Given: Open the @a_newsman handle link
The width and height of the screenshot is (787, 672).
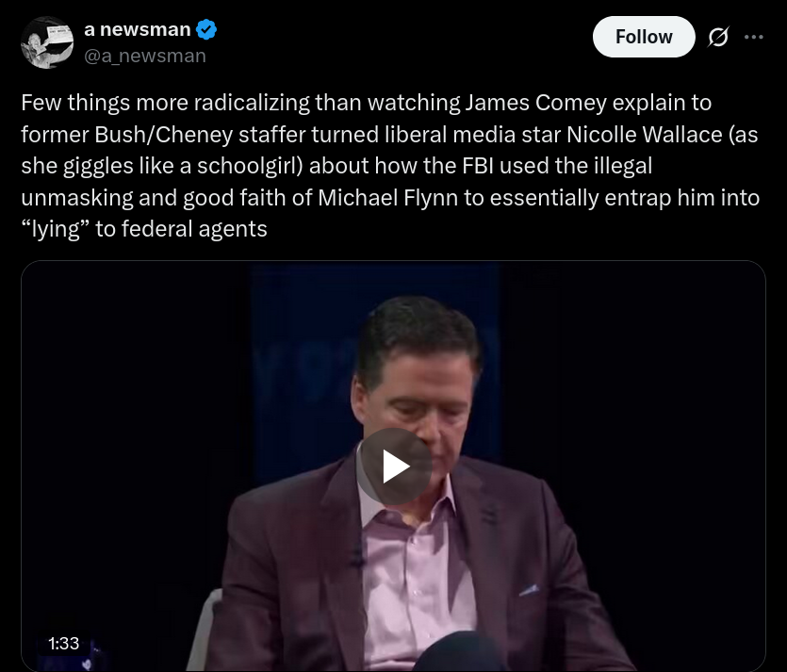Looking at the screenshot, I should click(x=145, y=56).
